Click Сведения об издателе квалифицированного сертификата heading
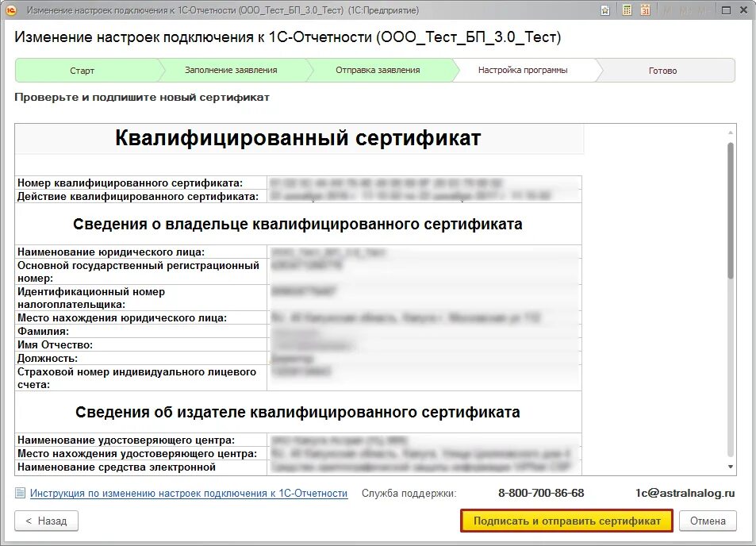756x546 pixels. click(x=297, y=412)
